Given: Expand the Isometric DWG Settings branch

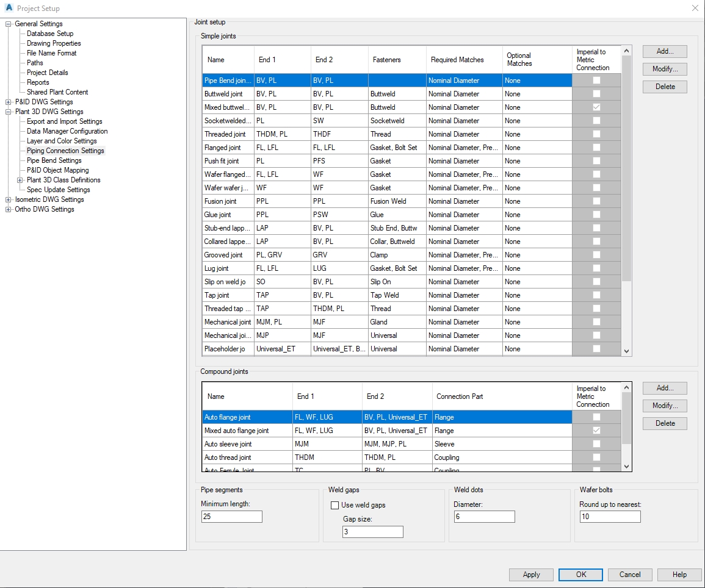Looking at the screenshot, I should pos(7,199).
